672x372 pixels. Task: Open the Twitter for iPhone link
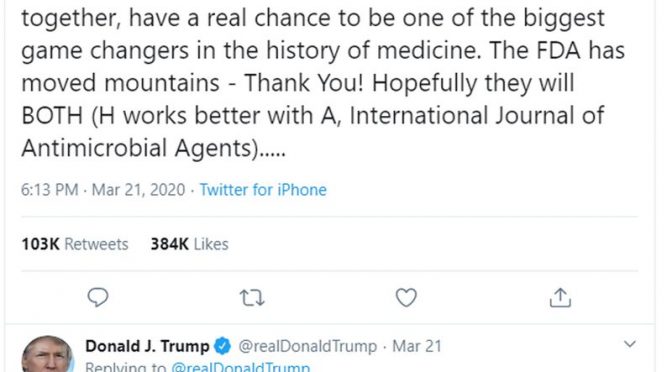[x=263, y=190]
